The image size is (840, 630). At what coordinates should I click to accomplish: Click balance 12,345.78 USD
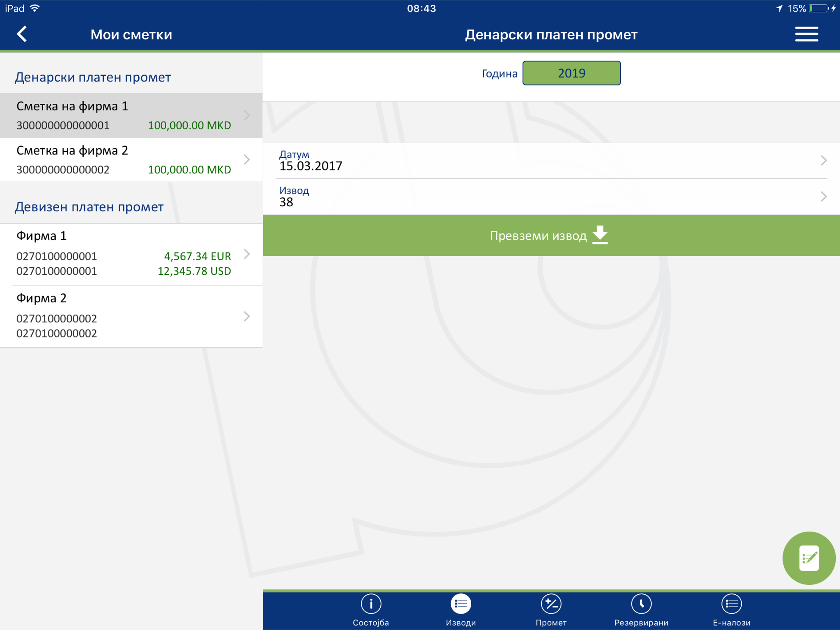194,271
